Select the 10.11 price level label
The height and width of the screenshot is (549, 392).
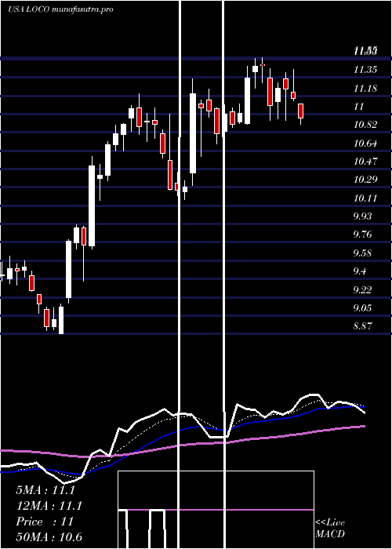365,198
